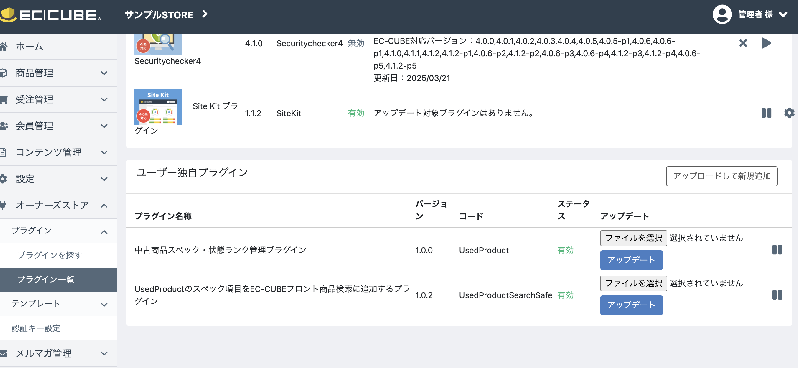Choose file for UsedProductSearchSafe update
This screenshot has width=798, height=368.
[x=633, y=283]
